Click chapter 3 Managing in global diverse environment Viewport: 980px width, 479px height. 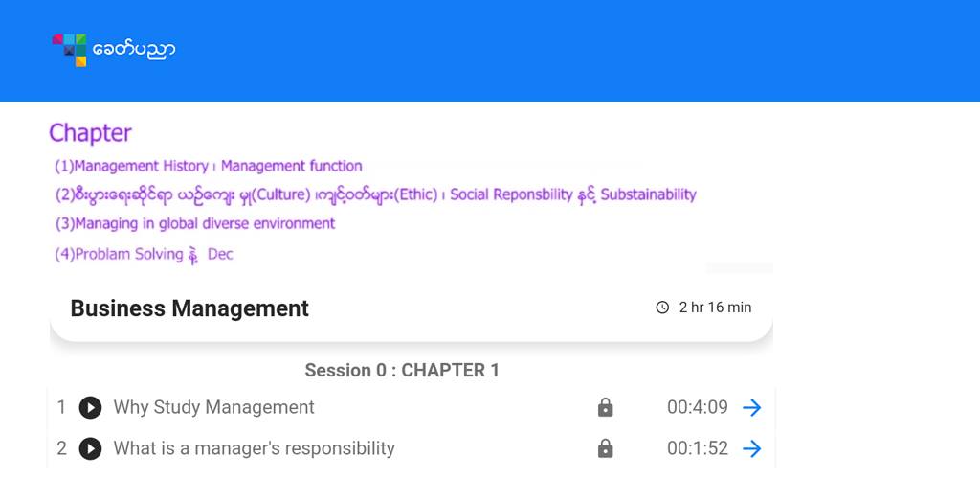194,223
